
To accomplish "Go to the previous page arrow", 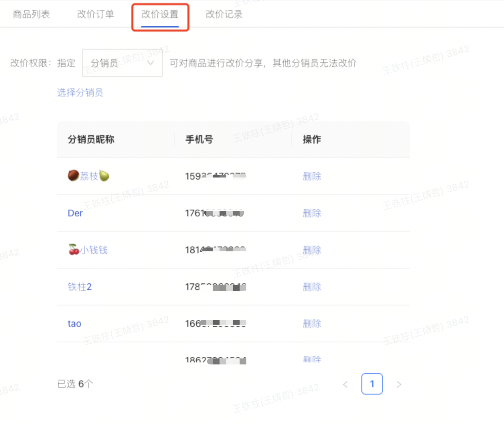I will point(345,384).
